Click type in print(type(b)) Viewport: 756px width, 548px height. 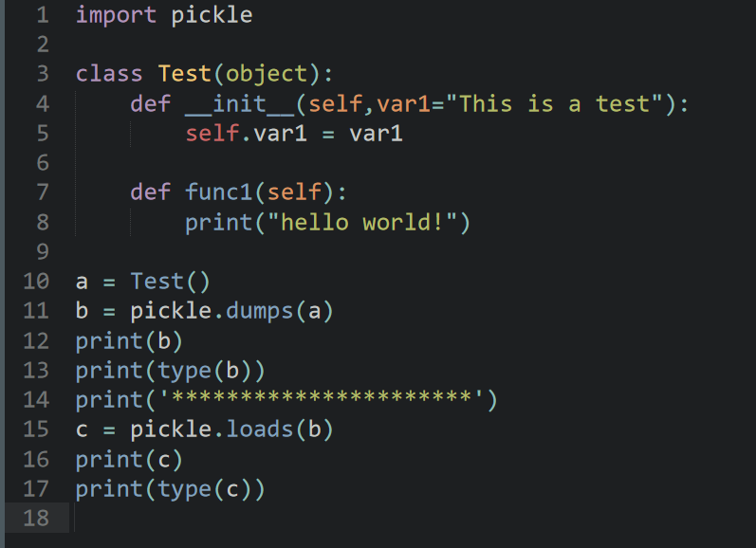click(x=184, y=370)
